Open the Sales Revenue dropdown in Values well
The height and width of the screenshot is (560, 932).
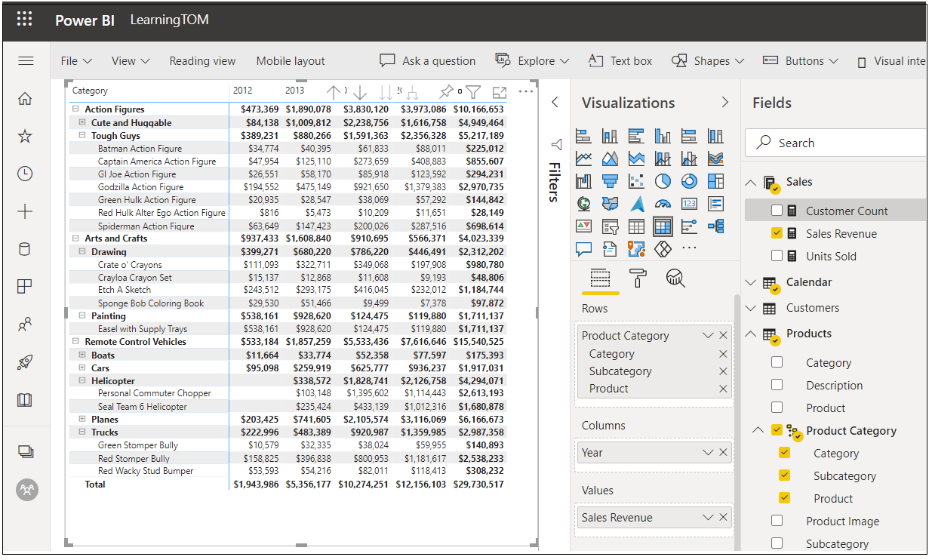(x=707, y=517)
